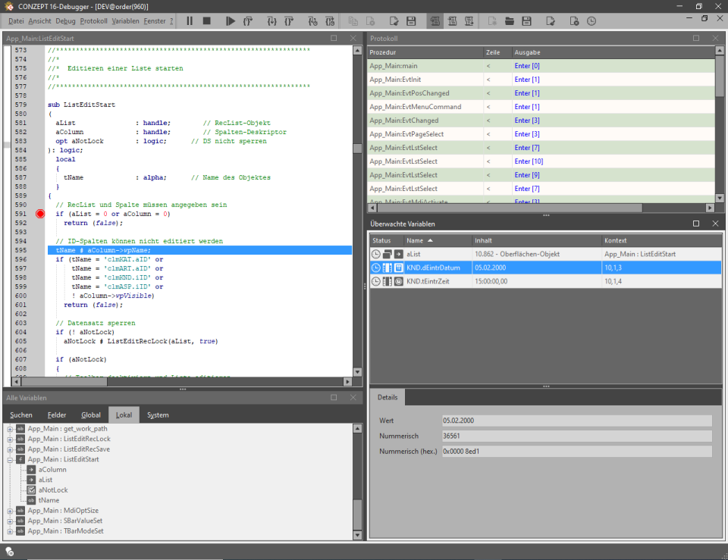Maximize the Überwachte Variablen panel
This screenshot has height=560, width=728.
[696, 224]
